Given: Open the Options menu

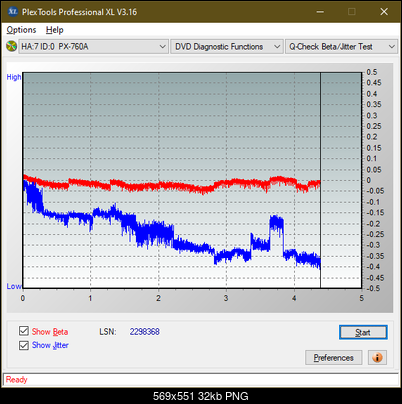Looking at the screenshot, I should tap(21, 30).
